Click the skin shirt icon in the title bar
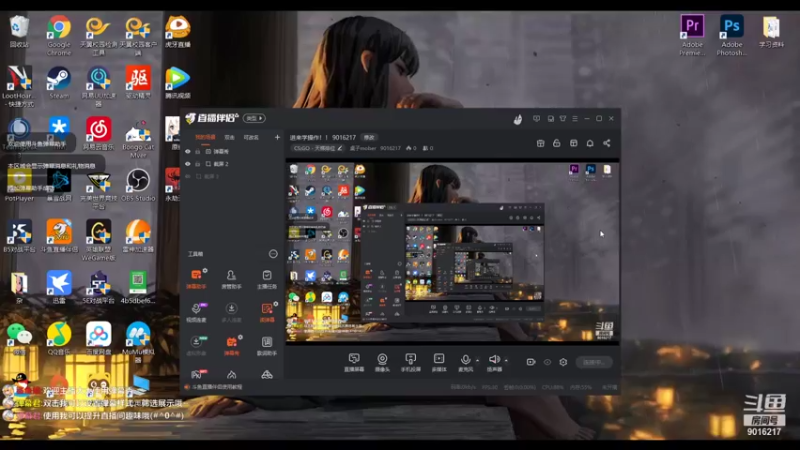Viewport: 800px width, 450px height. [563, 118]
